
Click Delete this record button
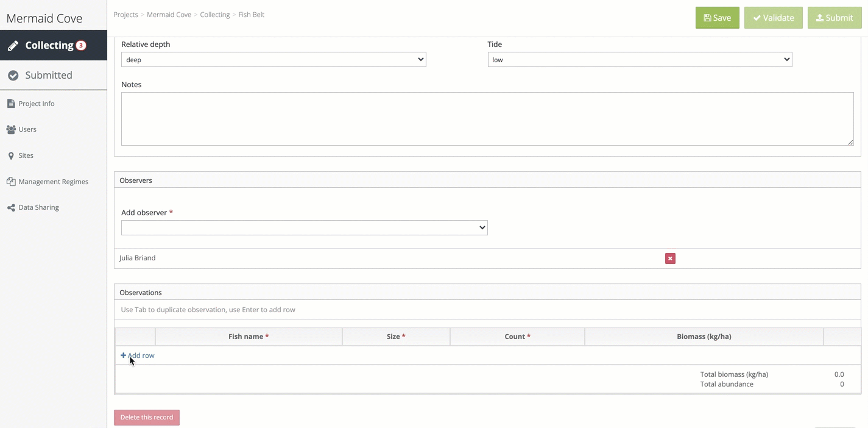147,418
